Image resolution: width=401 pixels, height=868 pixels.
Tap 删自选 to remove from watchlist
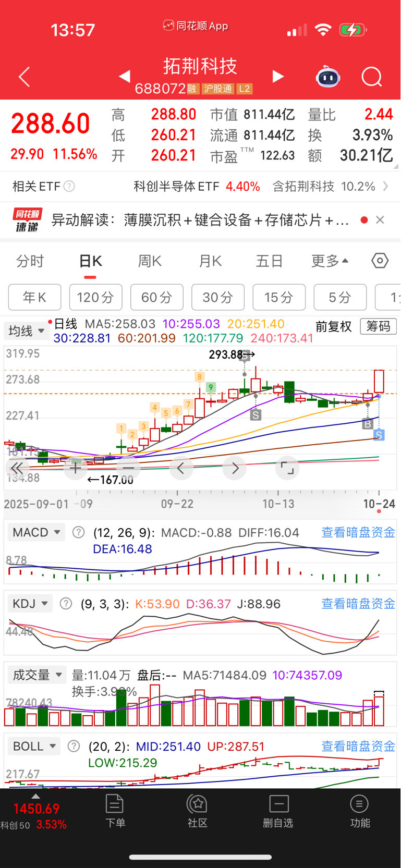tap(278, 811)
